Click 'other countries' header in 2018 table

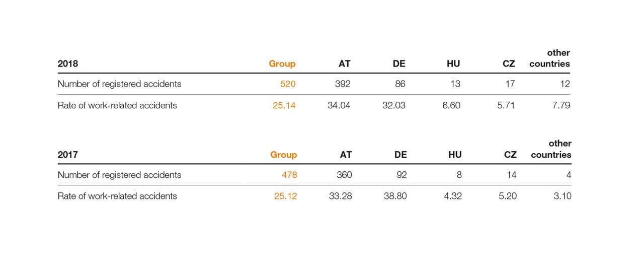click(x=549, y=58)
